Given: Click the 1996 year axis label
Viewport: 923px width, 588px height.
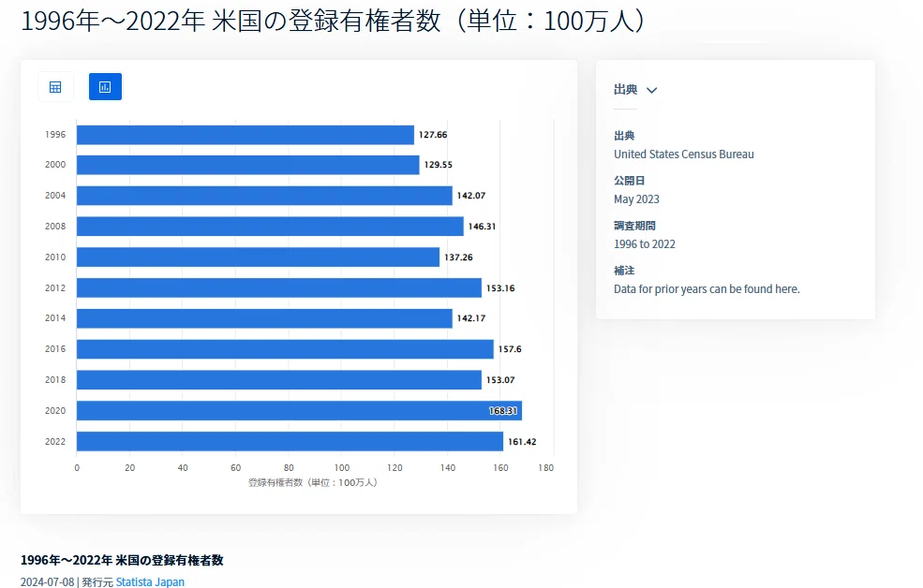Looking at the screenshot, I should click(55, 135).
